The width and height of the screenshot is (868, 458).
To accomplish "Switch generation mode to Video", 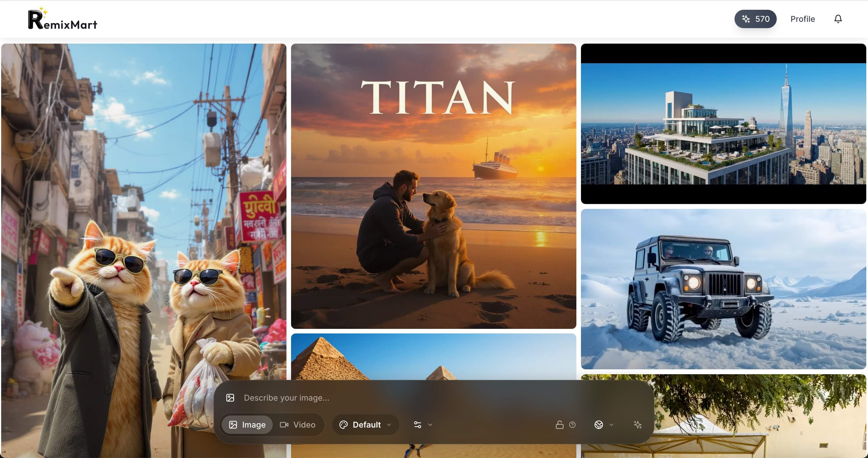I will (x=298, y=425).
